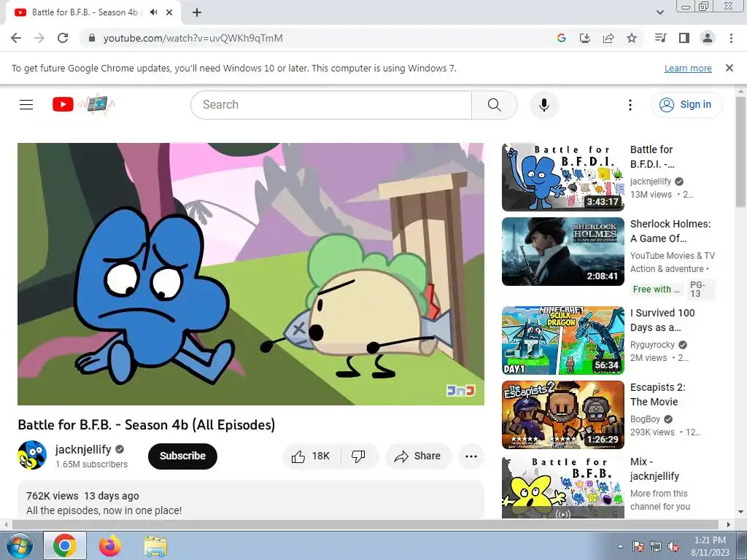Image resolution: width=747 pixels, height=560 pixels.
Task: Expand the tab search chevron
Action: click(x=660, y=12)
